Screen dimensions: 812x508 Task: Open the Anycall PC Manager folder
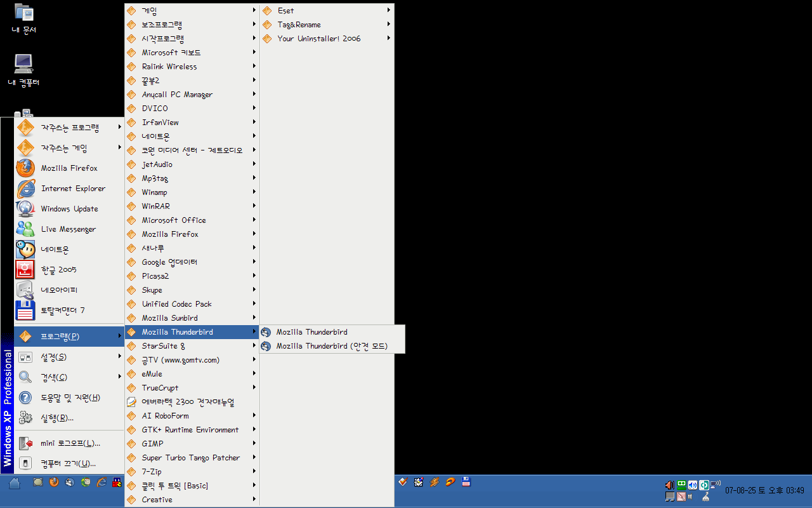(x=192, y=95)
